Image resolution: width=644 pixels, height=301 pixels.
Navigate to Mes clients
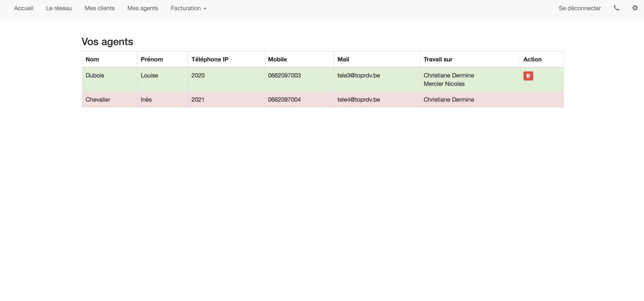100,8
